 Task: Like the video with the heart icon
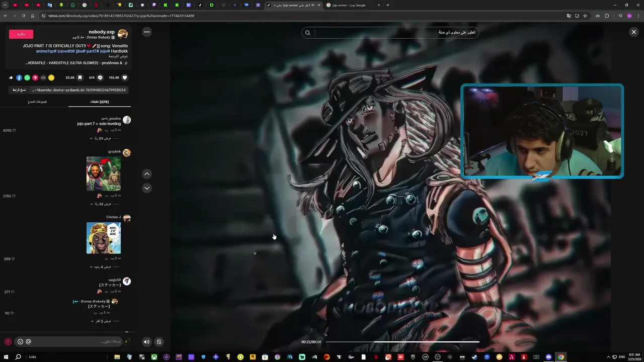point(125,78)
